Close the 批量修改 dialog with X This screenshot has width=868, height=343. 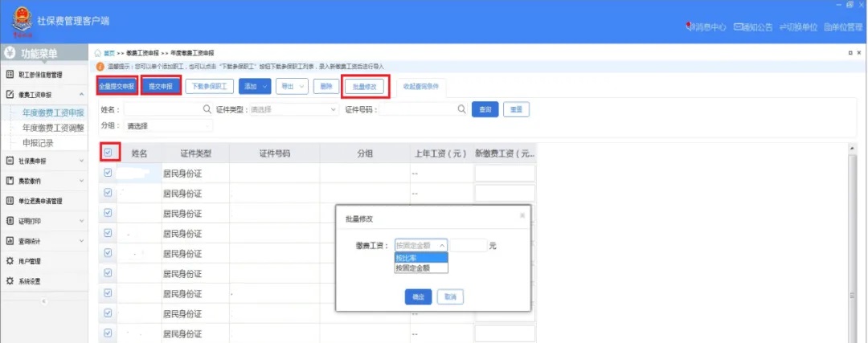522,216
